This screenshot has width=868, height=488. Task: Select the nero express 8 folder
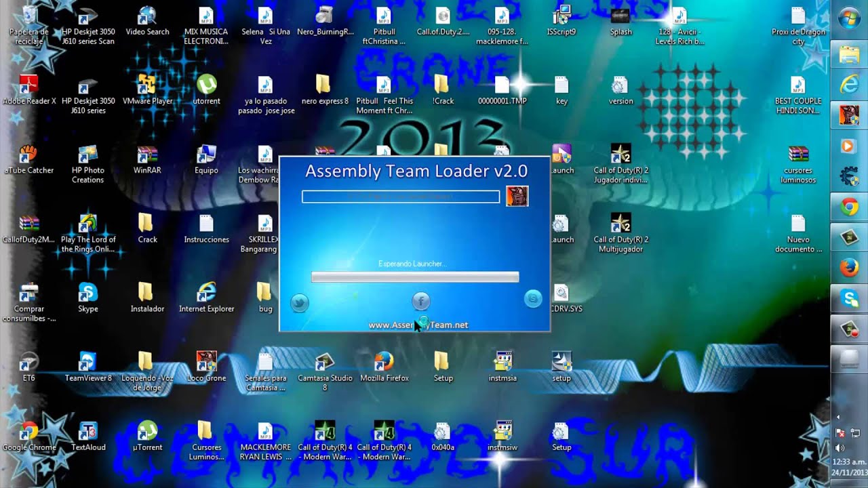(324, 91)
